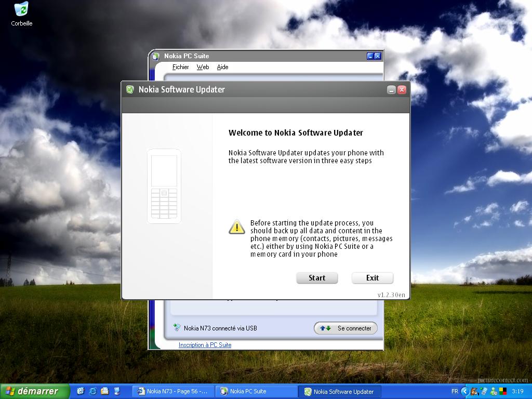Click the Se connecter button

345,328
